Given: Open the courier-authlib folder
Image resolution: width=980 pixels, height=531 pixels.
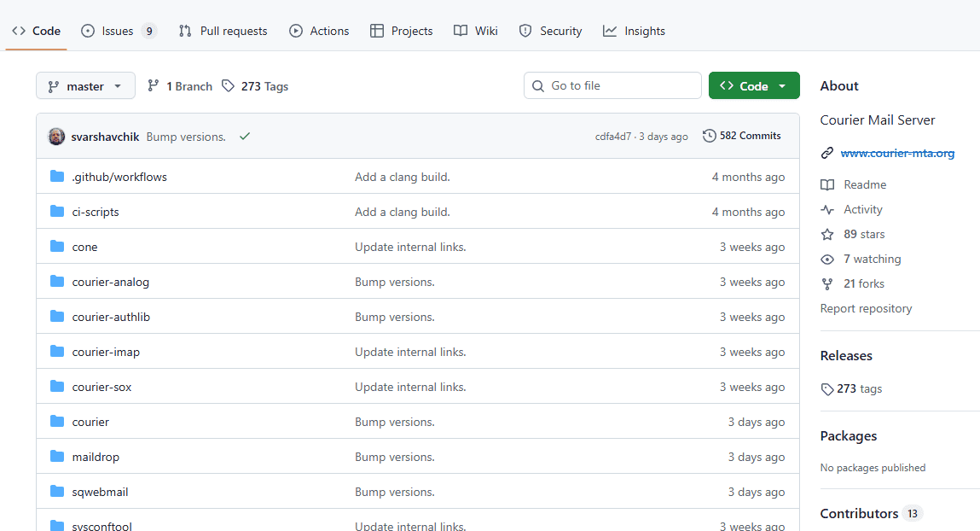Looking at the screenshot, I should 111,317.
